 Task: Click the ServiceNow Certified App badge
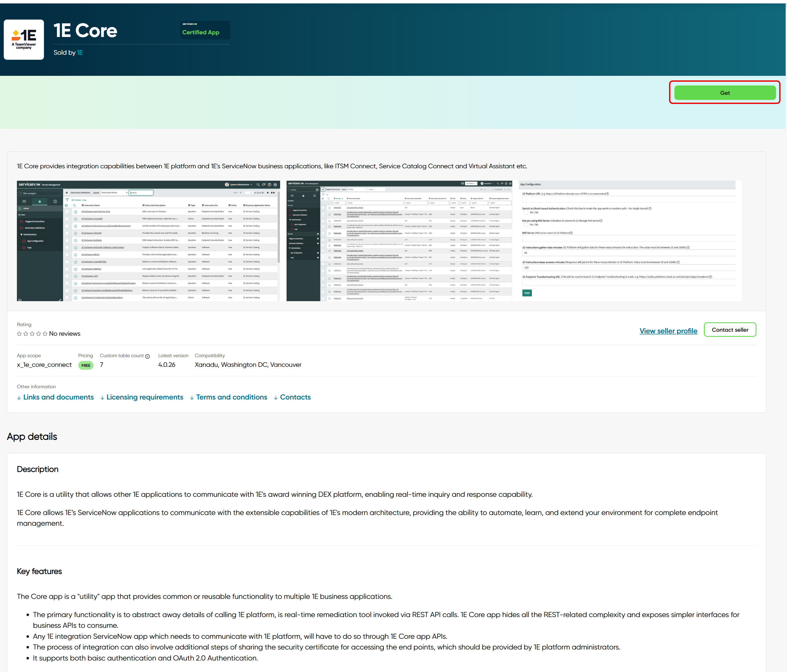click(205, 30)
